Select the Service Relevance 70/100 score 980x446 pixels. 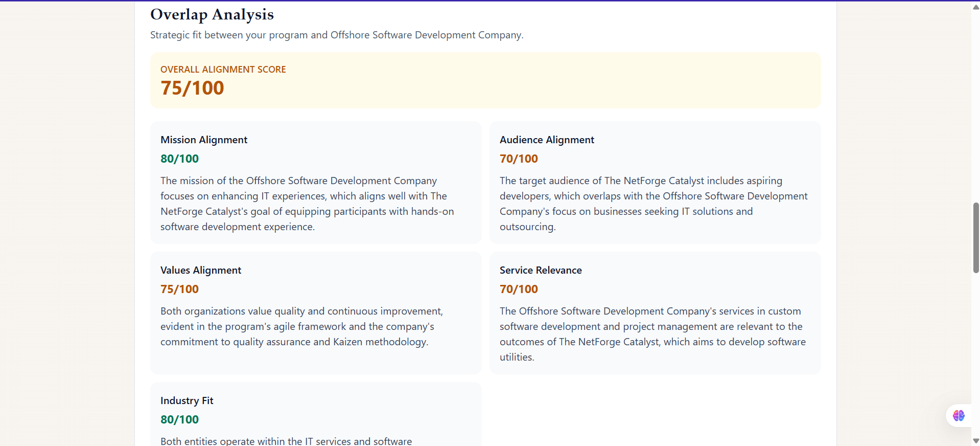pos(519,289)
